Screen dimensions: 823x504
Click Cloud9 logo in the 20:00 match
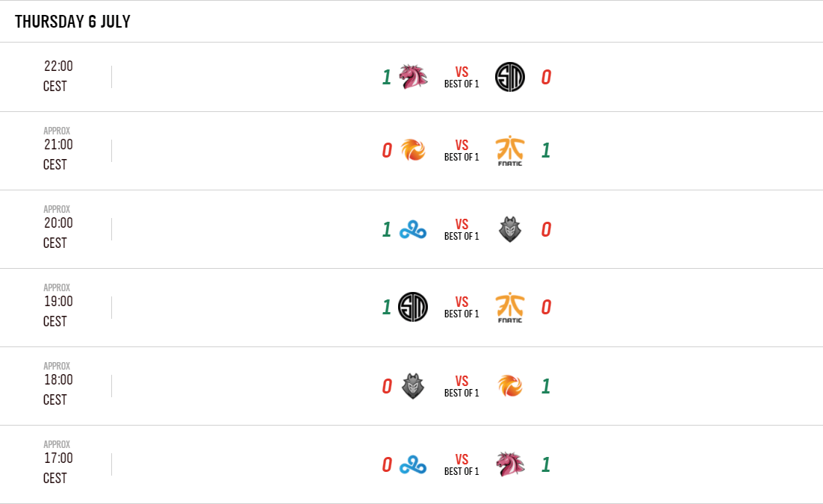pos(413,230)
